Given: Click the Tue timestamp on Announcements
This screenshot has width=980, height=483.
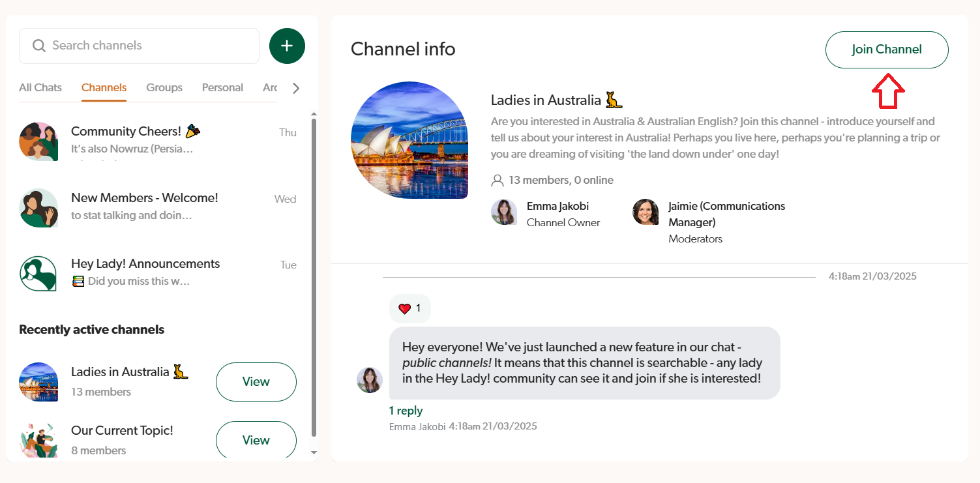Looking at the screenshot, I should [289, 265].
